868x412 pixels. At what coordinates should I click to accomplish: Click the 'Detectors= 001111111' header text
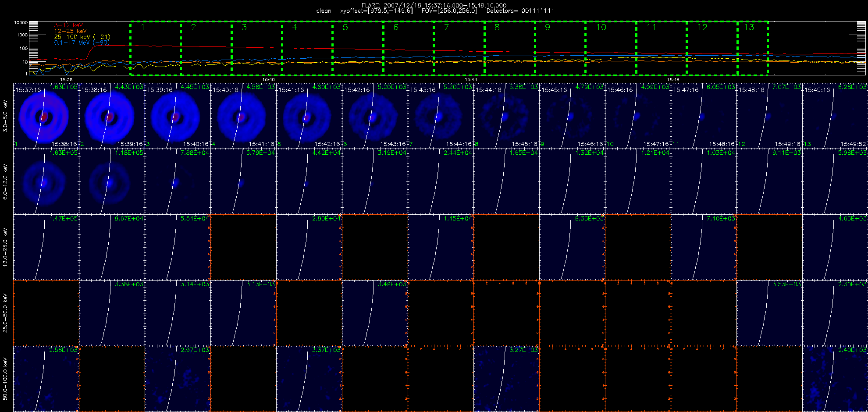520,11
